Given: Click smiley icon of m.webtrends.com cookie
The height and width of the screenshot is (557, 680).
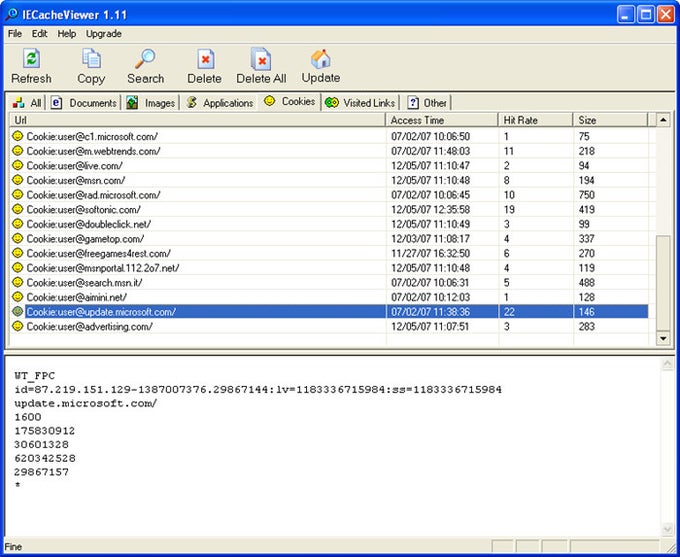Looking at the screenshot, I should click(17, 151).
